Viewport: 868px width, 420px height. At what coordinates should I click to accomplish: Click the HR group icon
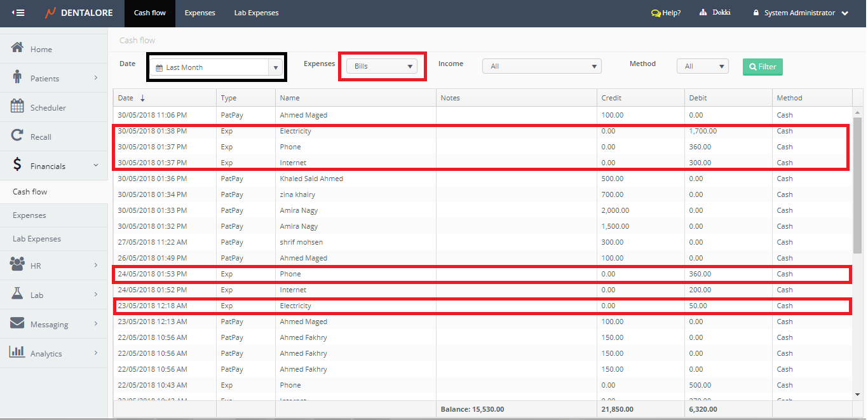coord(18,265)
